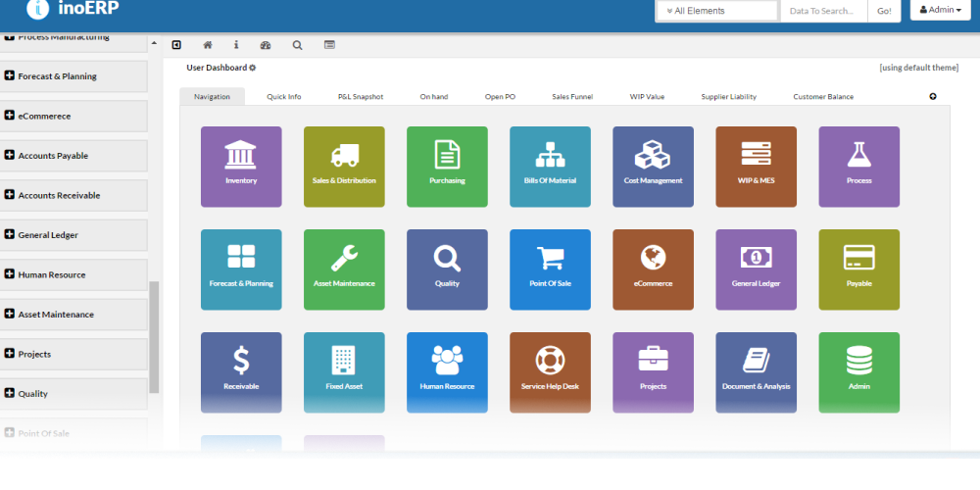The width and height of the screenshot is (980, 490).
Task: Open the All Elements dropdown
Action: point(717,11)
